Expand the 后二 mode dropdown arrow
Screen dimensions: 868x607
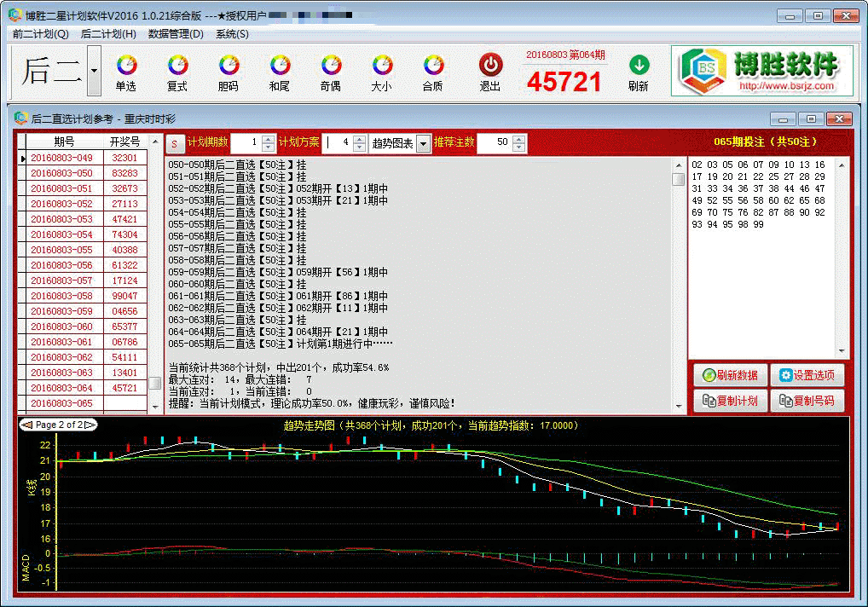[x=94, y=71]
